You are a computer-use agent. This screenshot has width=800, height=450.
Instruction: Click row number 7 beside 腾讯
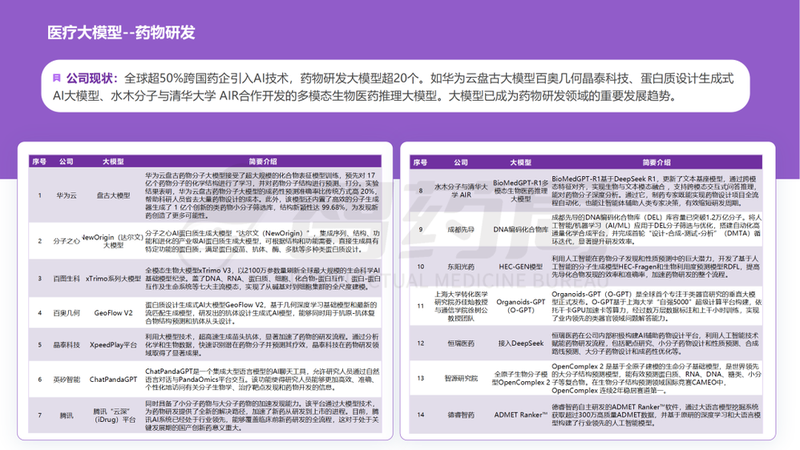[x=40, y=415]
